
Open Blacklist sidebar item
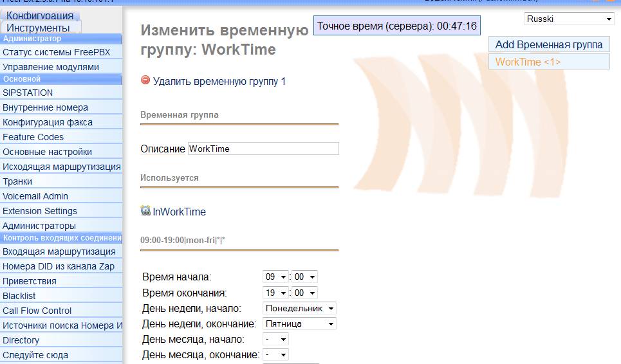[61, 296]
